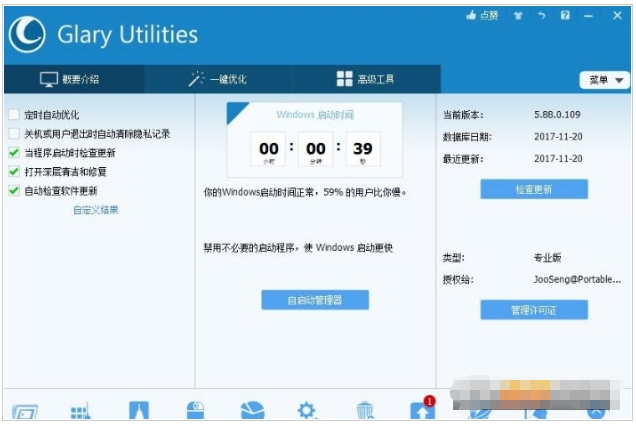
Task: Open the 一键优化 one-click tab
Action: click(218, 79)
